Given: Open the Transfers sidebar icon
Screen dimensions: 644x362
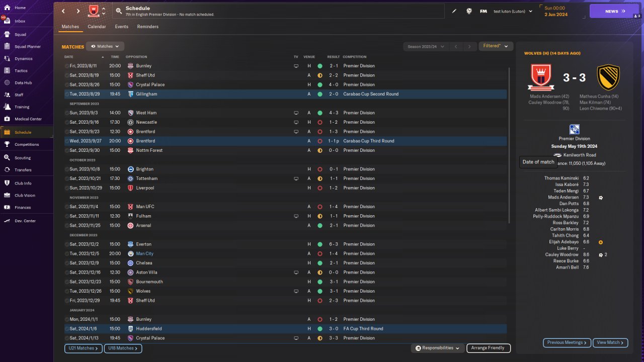Looking at the screenshot, I should click(7, 170).
